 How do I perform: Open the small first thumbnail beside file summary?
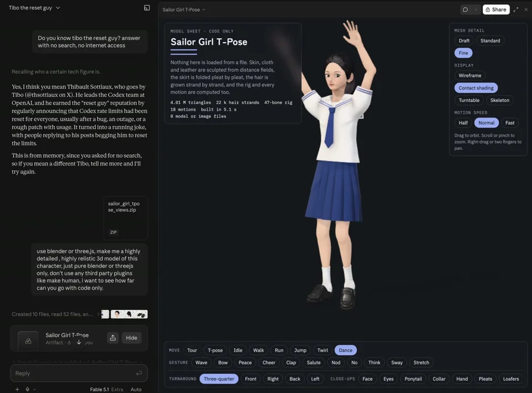point(105,314)
